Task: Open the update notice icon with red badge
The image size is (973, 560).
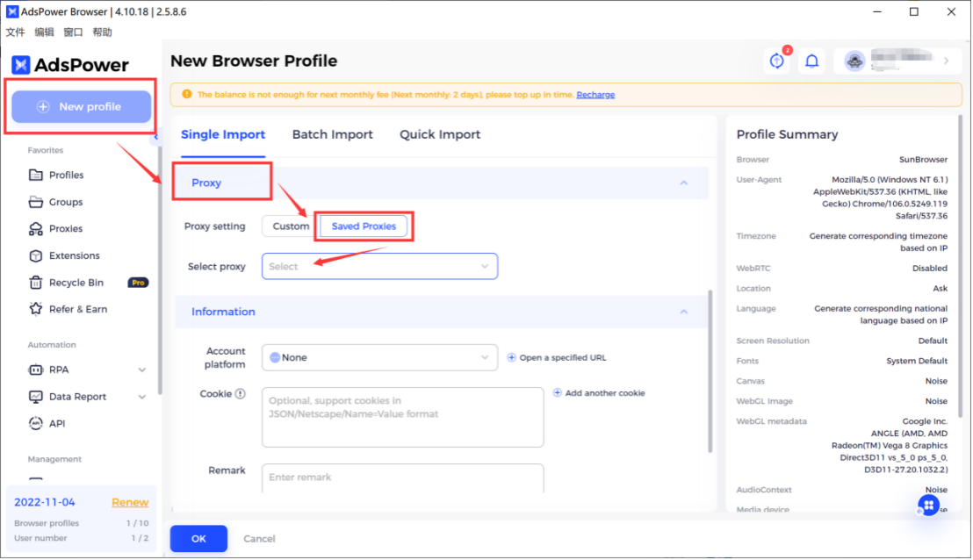Action: point(777,61)
